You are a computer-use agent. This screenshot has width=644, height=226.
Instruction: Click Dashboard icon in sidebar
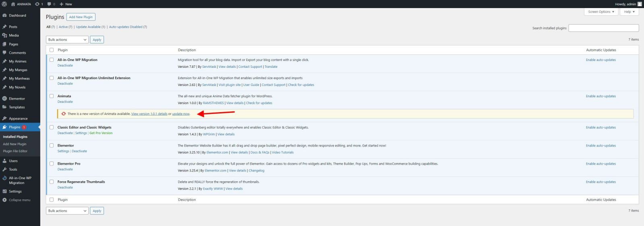coord(4,15)
